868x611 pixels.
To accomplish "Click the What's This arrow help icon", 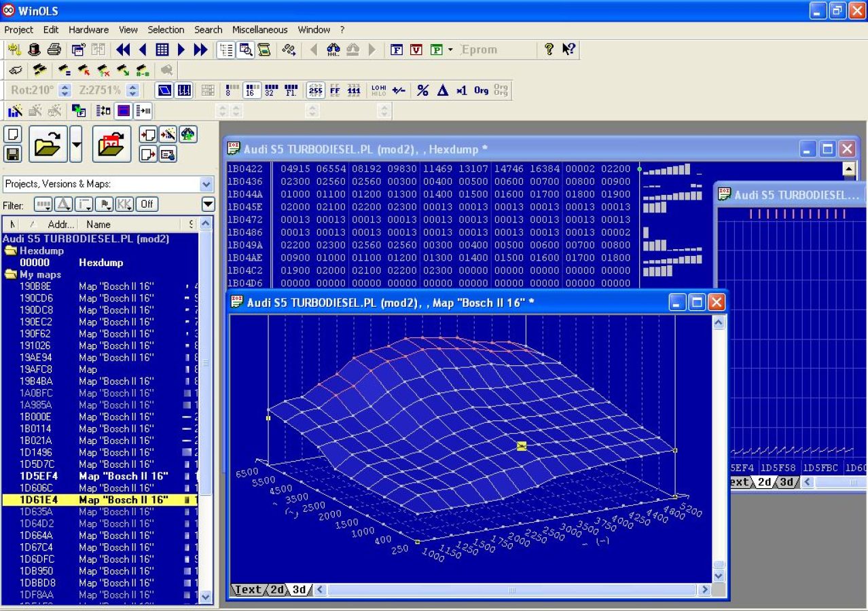I will pyautogui.click(x=569, y=50).
